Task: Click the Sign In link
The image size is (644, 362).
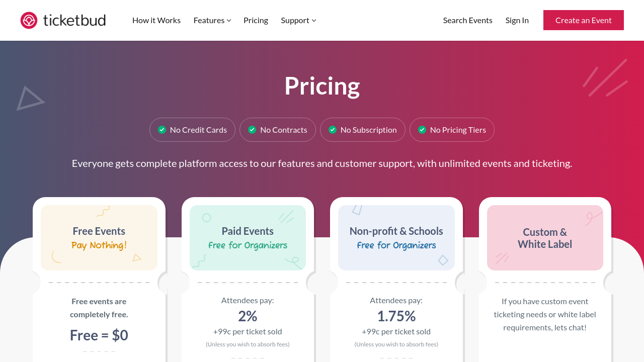Action: (x=517, y=20)
